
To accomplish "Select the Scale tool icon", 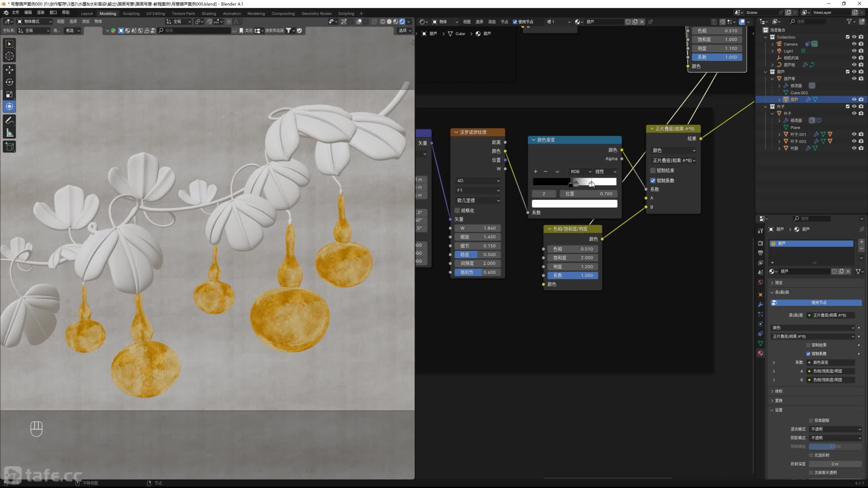I will (9, 94).
